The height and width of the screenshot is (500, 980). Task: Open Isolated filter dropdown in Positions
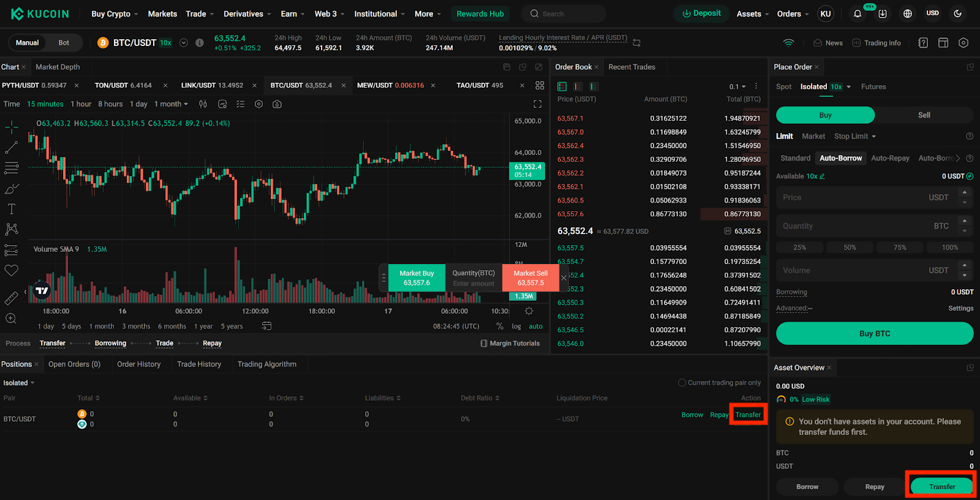pyautogui.click(x=19, y=383)
